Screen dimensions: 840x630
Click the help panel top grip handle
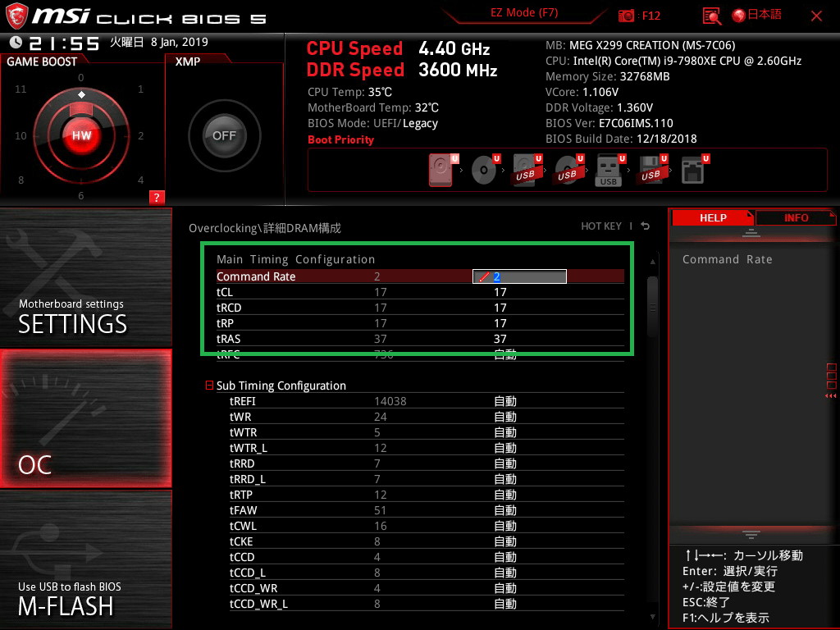[x=751, y=233]
